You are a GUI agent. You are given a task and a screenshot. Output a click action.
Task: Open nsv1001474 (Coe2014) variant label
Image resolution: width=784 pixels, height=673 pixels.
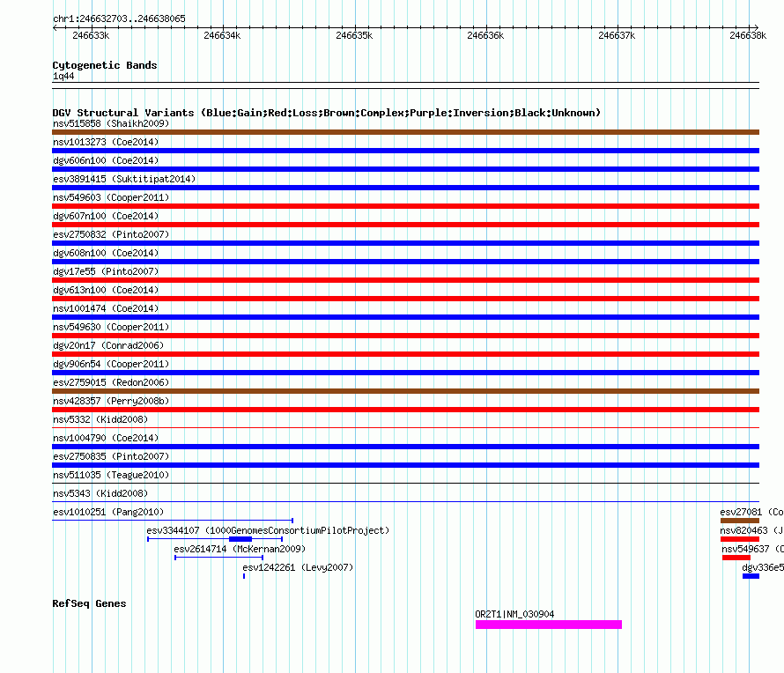pos(106,308)
